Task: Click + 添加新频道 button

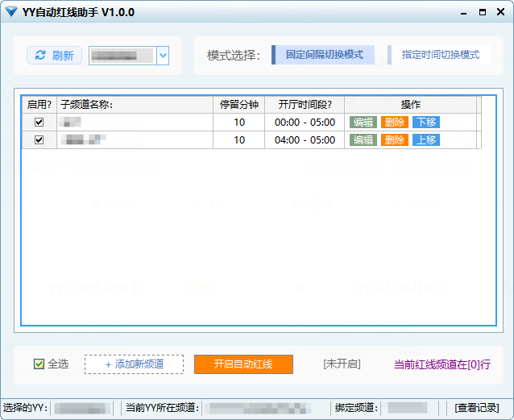Action: pos(134,364)
